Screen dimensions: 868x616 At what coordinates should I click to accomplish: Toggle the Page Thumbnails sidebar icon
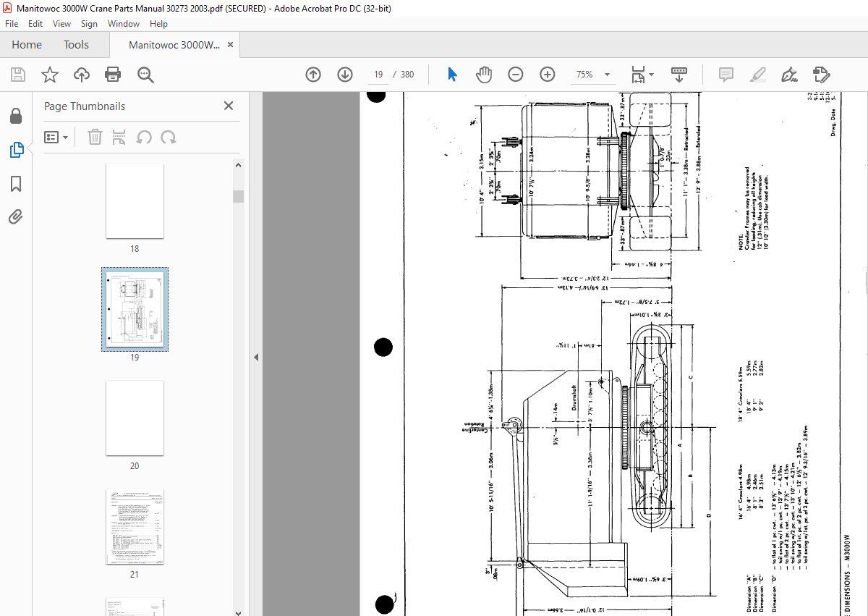16,150
